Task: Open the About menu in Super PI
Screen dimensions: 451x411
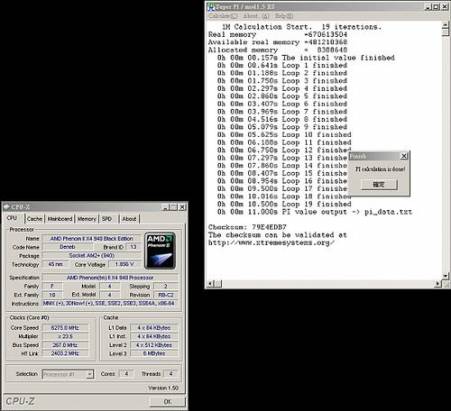Action: [x=256, y=16]
